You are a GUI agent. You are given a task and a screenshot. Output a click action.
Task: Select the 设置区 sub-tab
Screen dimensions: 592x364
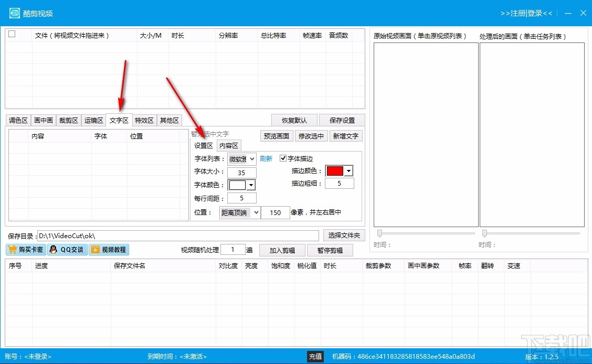pyautogui.click(x=204, y=146)
